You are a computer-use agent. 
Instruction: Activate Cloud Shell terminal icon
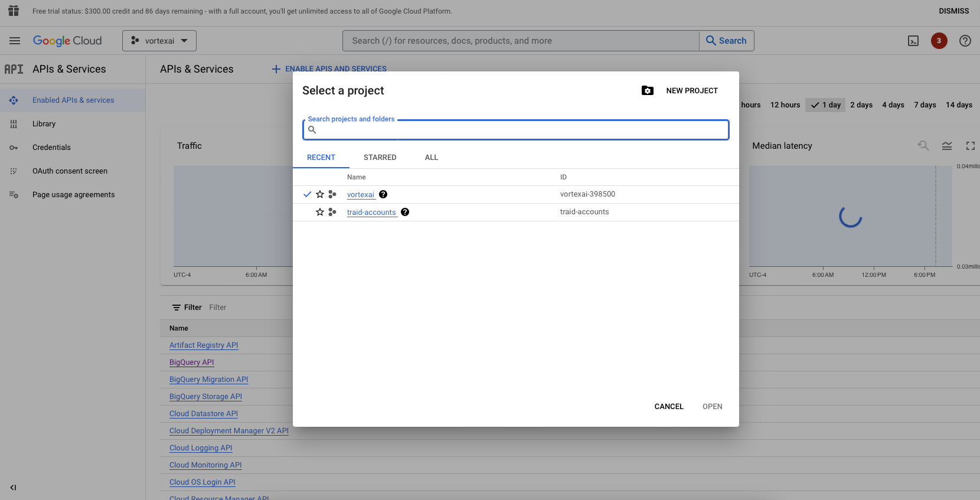(913, 41)
